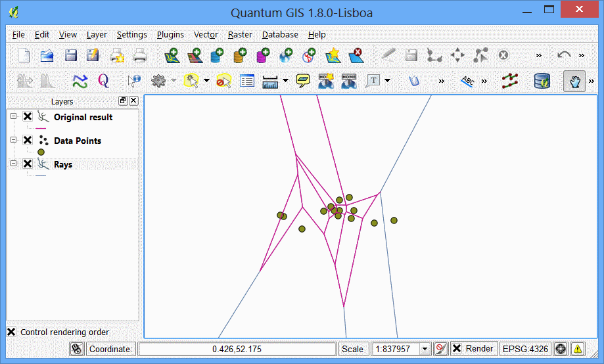
Task: Open the attribute table
Action: (247, 81)
